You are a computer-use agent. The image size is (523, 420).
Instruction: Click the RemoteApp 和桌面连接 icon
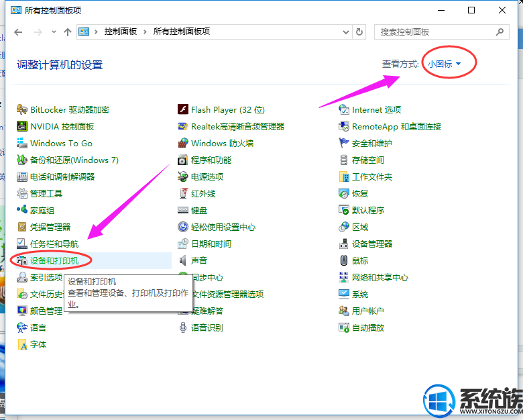(x=344, y=126)
